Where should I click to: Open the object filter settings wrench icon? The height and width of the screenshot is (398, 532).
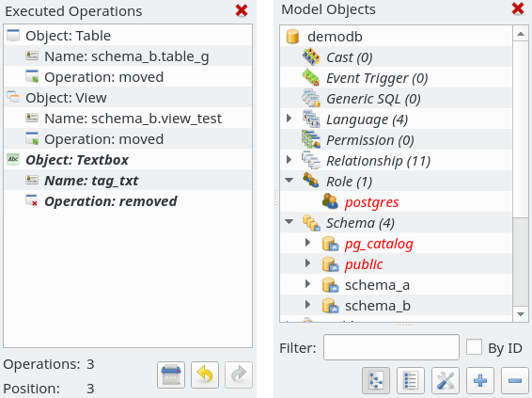(x=446, y=380)
